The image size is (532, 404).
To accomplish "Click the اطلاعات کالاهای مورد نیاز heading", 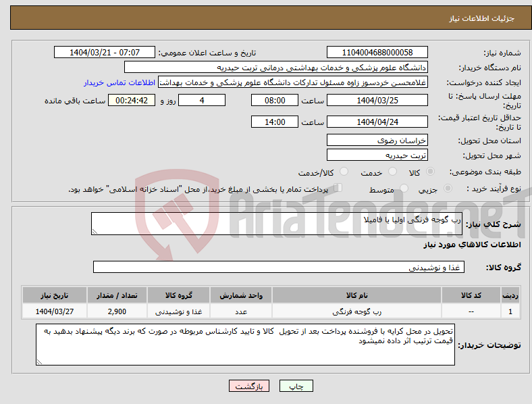I will click(472, 245).
